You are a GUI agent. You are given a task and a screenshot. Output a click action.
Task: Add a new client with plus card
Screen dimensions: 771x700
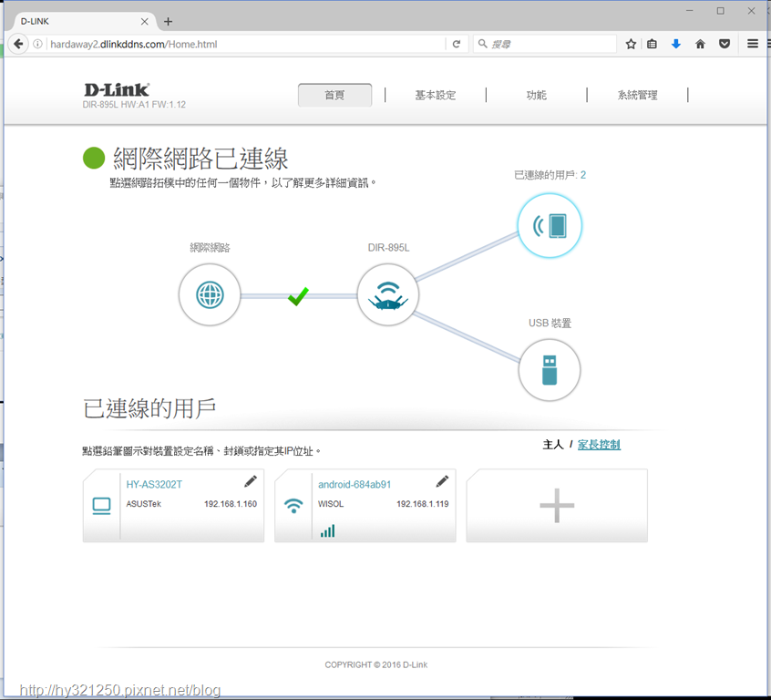[557, 506]
